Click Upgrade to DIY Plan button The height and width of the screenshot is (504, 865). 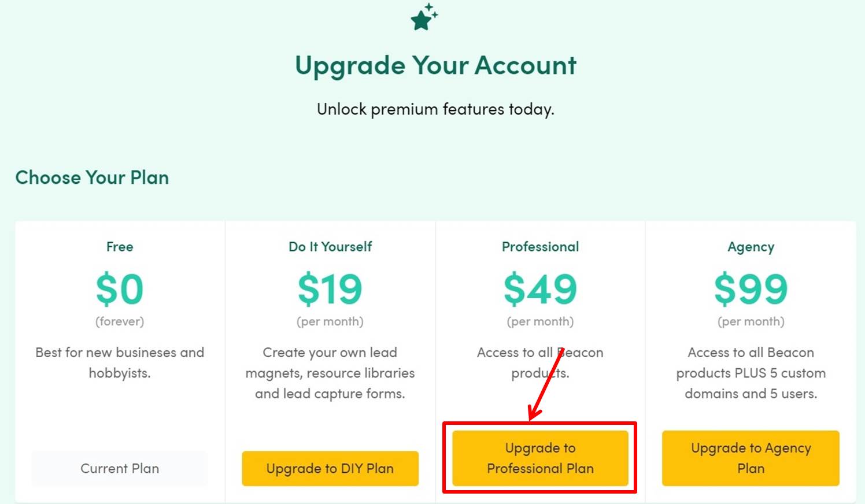click(330, 468)
